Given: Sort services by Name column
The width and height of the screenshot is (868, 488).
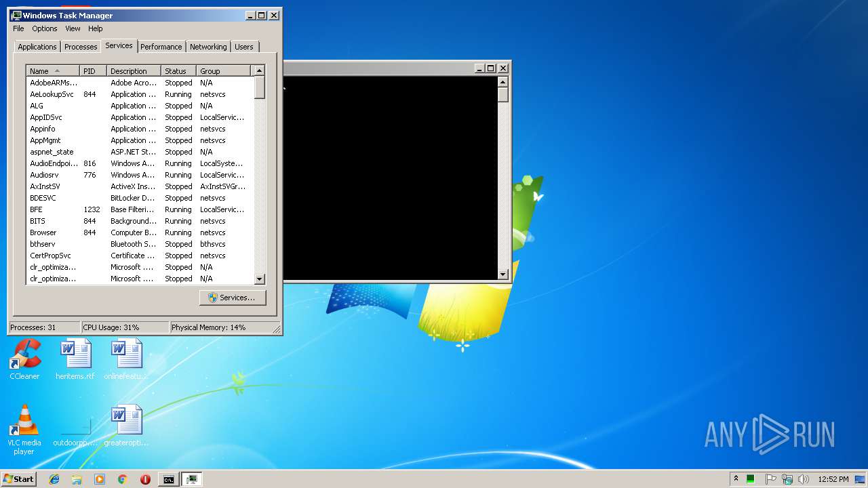Looking at the screenshot, I should point(53,70).
